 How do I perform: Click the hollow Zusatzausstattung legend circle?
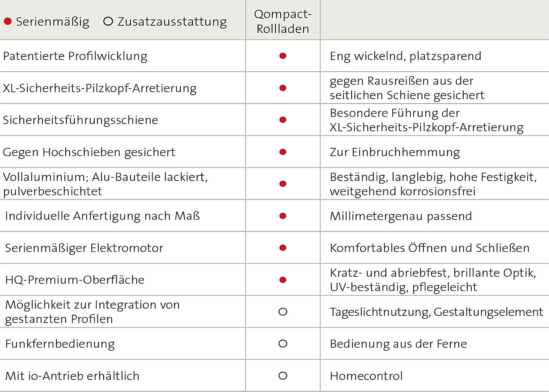coord(108,21)
